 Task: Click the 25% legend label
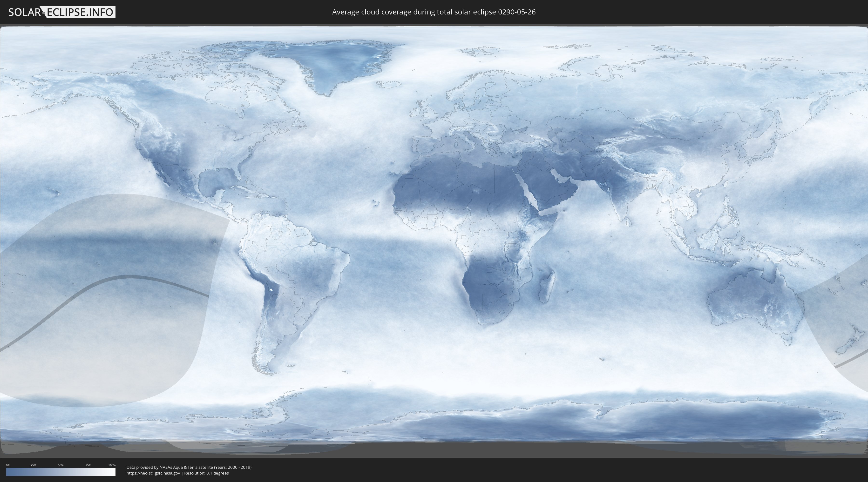tap(33, 465)
